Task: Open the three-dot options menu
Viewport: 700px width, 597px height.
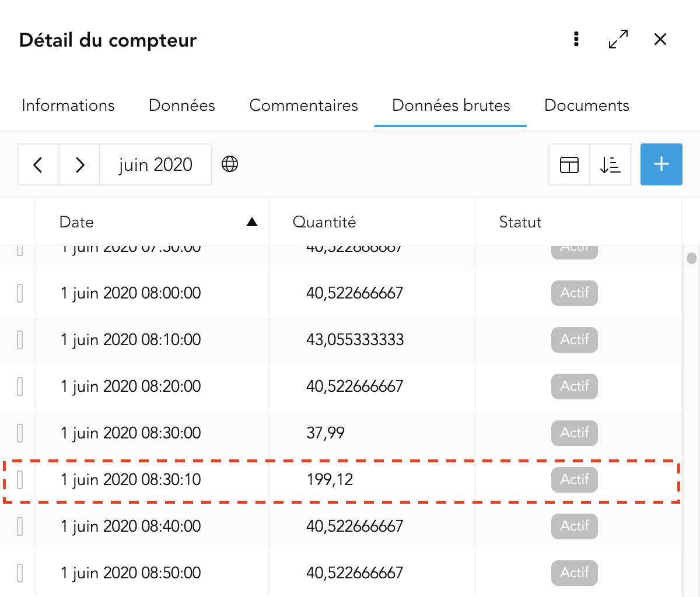Action: coord(576,39)
